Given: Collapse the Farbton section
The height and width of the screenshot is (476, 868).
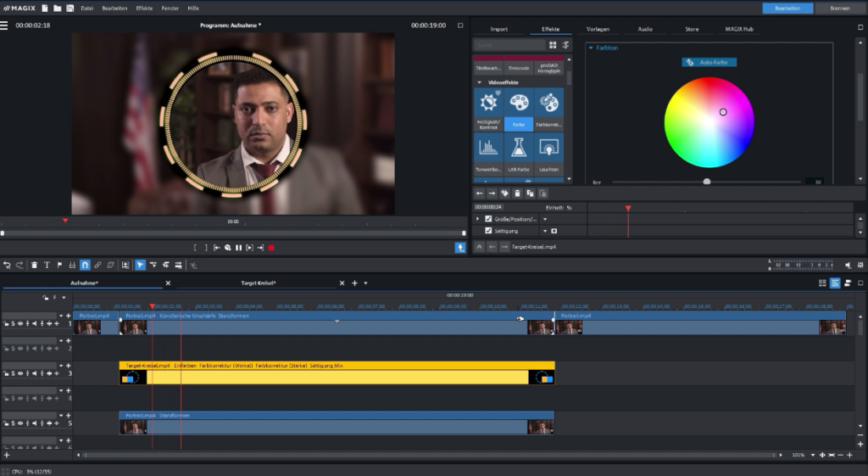Looking at the screenshot, I should pos(591,48).
